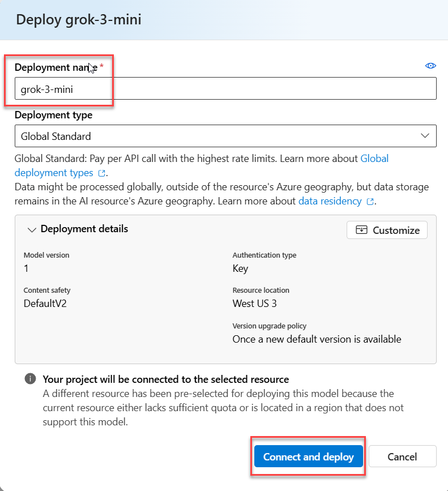Open the Deployment type dropdown arrow

click(x=425, y=136)
